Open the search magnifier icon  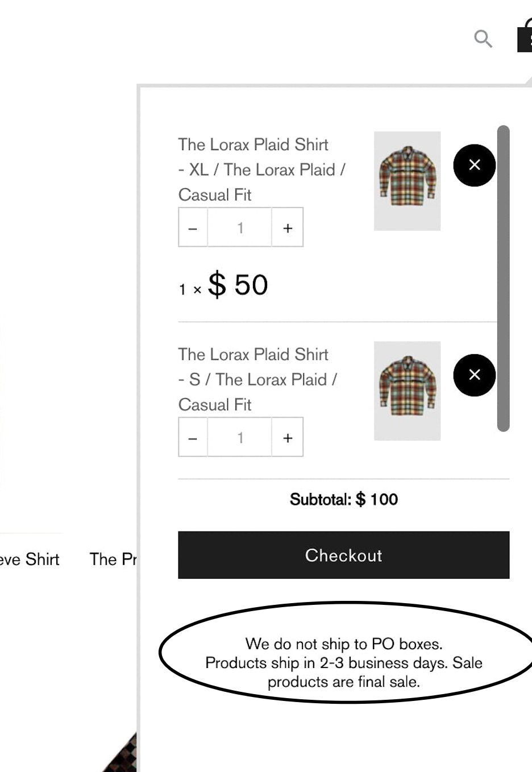(483, 39)
